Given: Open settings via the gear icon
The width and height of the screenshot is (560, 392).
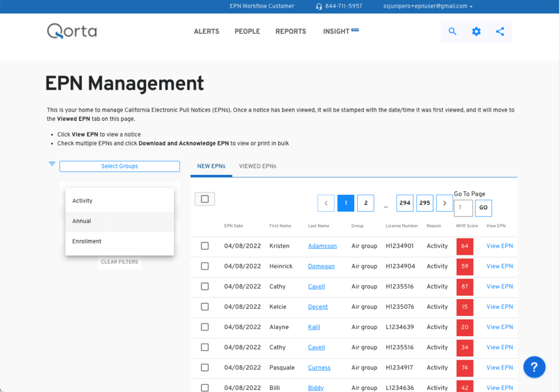Looking at the screenshot, I should [x=476, y=31].
